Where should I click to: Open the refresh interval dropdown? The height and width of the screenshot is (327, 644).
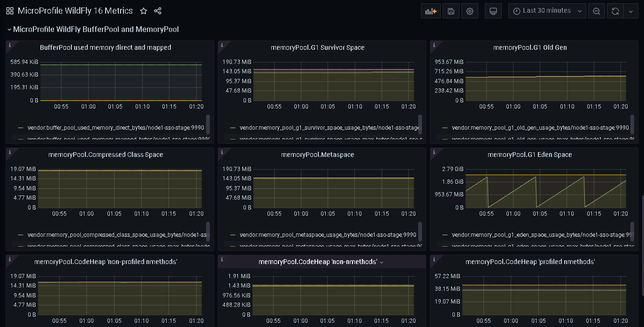[630, 11]
